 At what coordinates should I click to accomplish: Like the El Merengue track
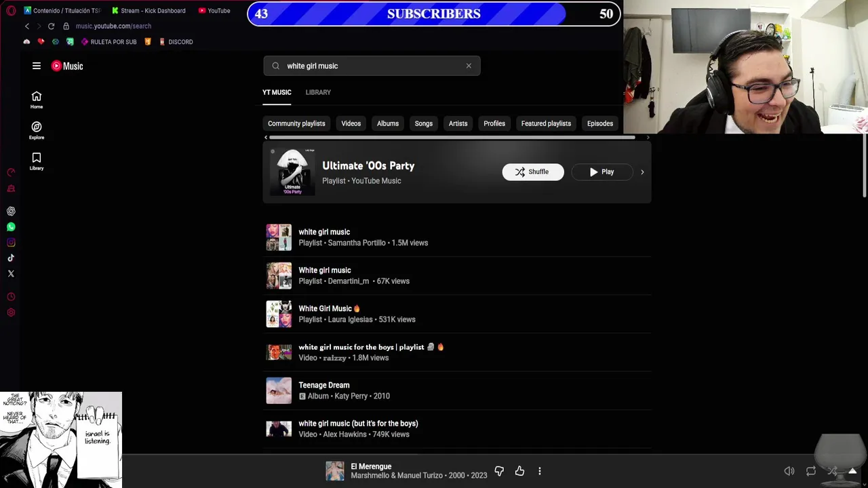pos(519,471)
